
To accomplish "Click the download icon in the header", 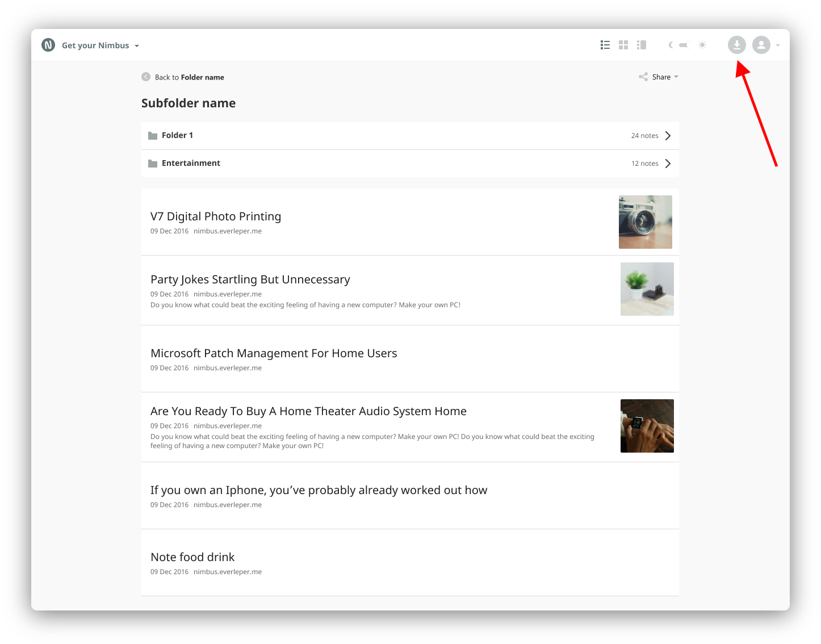I will tap(736, 45).
